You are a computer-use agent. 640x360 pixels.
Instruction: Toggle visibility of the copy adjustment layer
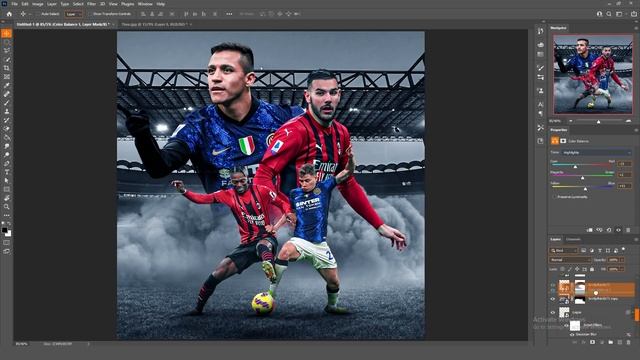point(553,299)
